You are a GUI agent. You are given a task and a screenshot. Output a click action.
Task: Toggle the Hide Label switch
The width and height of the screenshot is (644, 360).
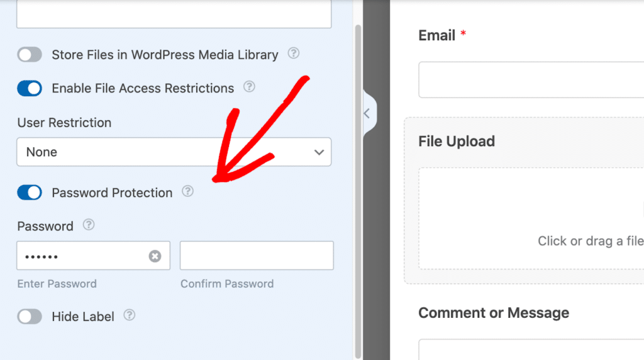[x=30, y=317]
